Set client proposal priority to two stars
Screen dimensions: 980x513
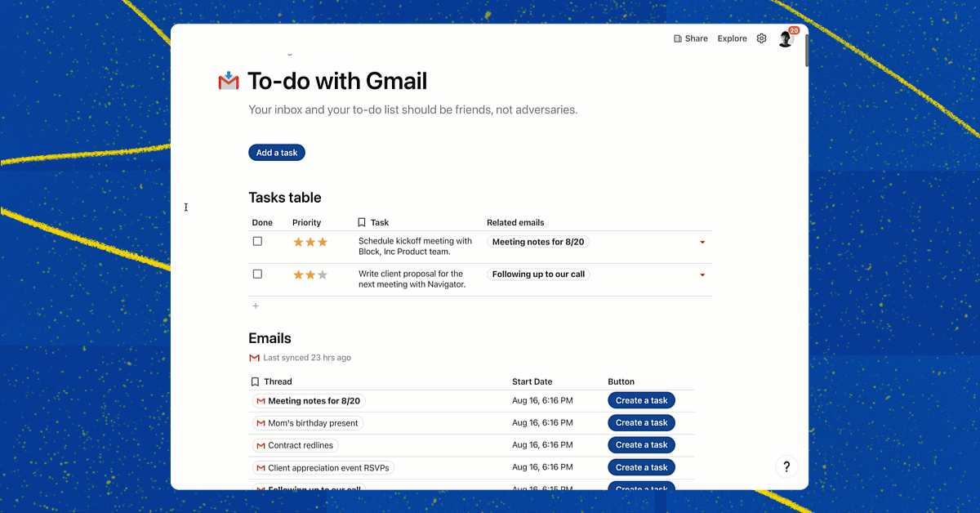tap(310, 274)
